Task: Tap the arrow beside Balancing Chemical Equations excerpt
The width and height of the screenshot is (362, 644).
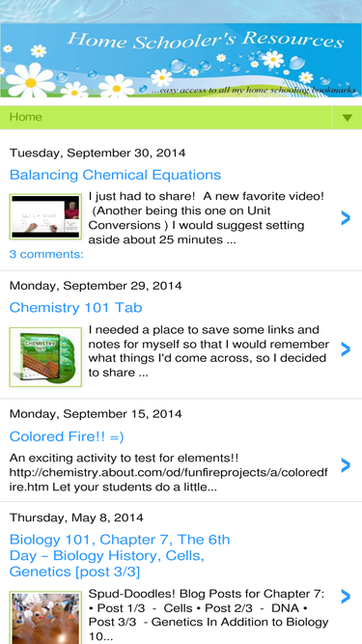Action: pyautogui.click(x=346, y=218)
